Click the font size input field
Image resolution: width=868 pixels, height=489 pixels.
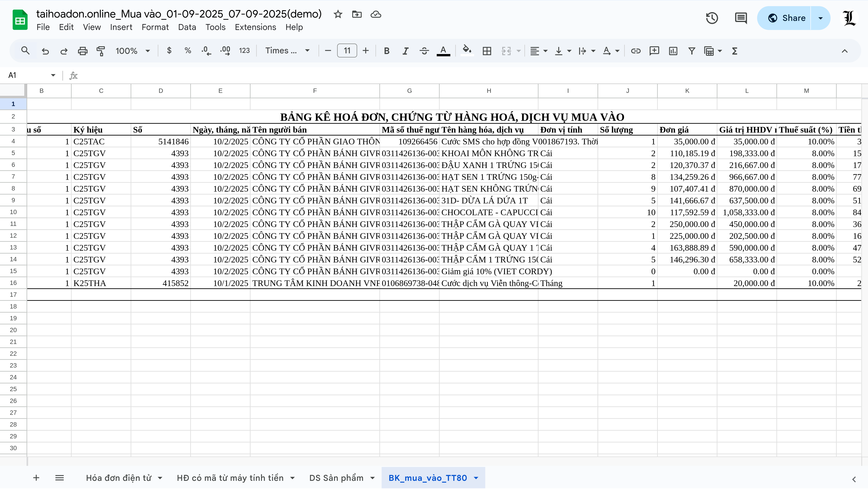click(x=347, y=51)
